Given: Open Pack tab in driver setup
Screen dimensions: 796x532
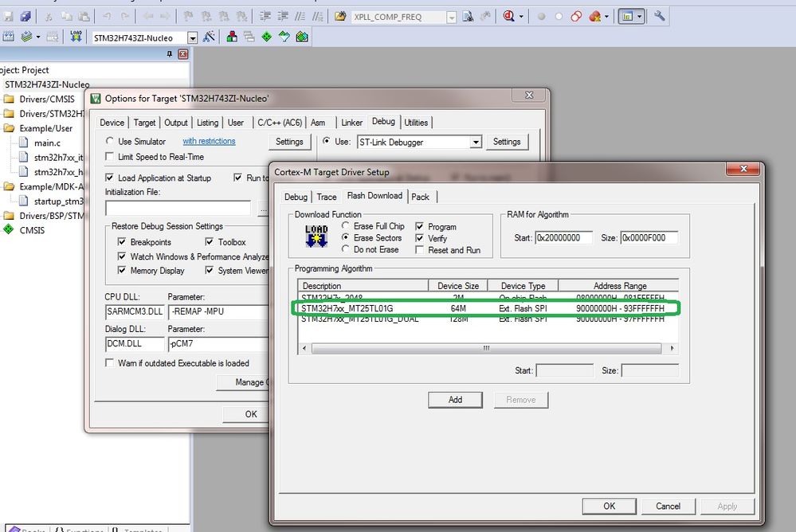Looking at the screenshot, I should [x=421, y=197].
